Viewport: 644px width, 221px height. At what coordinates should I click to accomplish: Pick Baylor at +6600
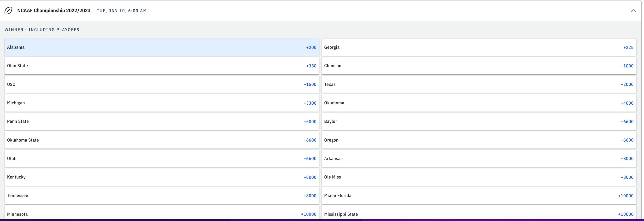point(479,121)
